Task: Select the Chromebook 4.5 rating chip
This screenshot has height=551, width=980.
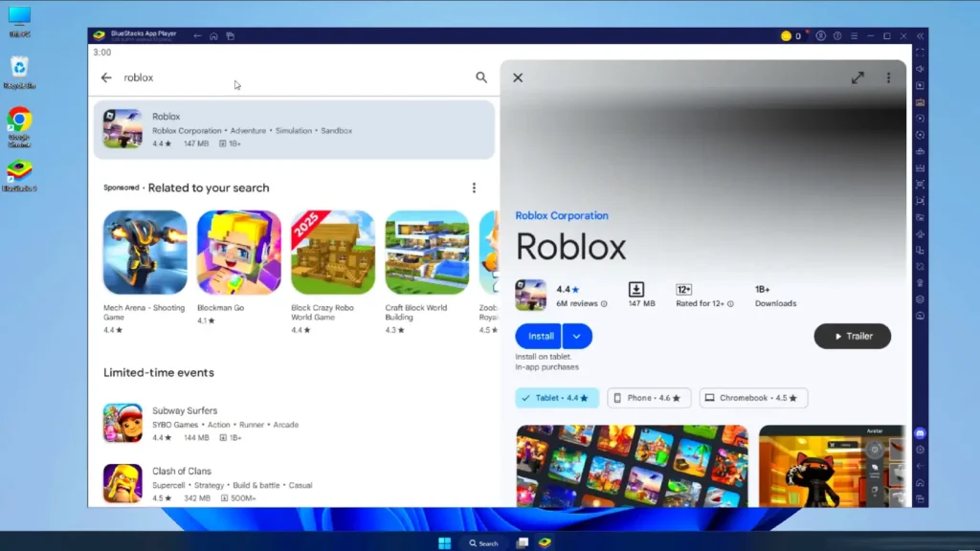Action: [753, 398]
